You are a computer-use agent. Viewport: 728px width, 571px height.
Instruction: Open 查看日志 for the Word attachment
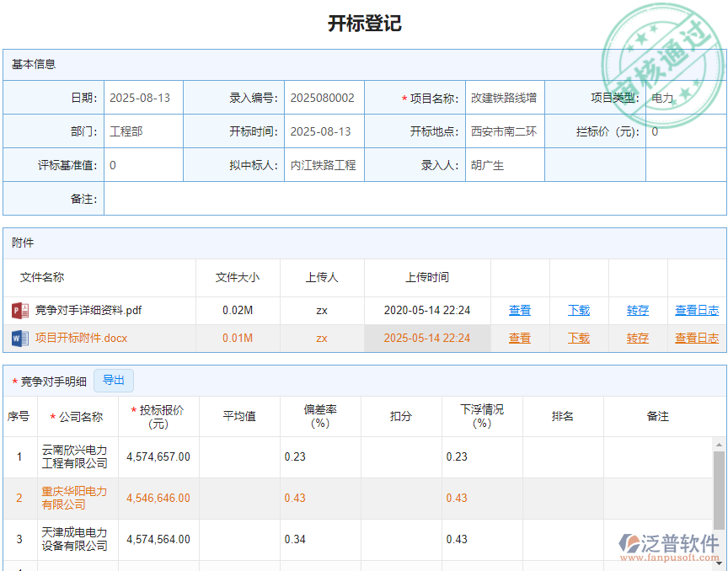[x=694, y=338]
